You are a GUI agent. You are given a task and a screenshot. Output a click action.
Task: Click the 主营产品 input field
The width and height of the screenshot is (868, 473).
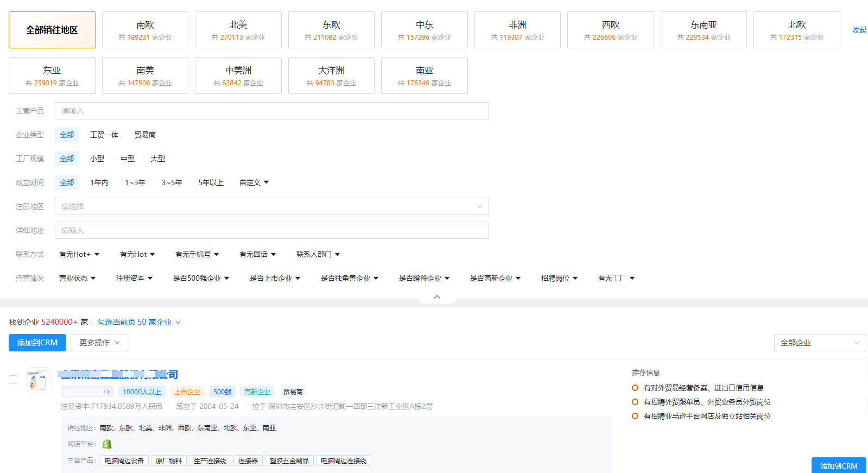coord(271,111)
